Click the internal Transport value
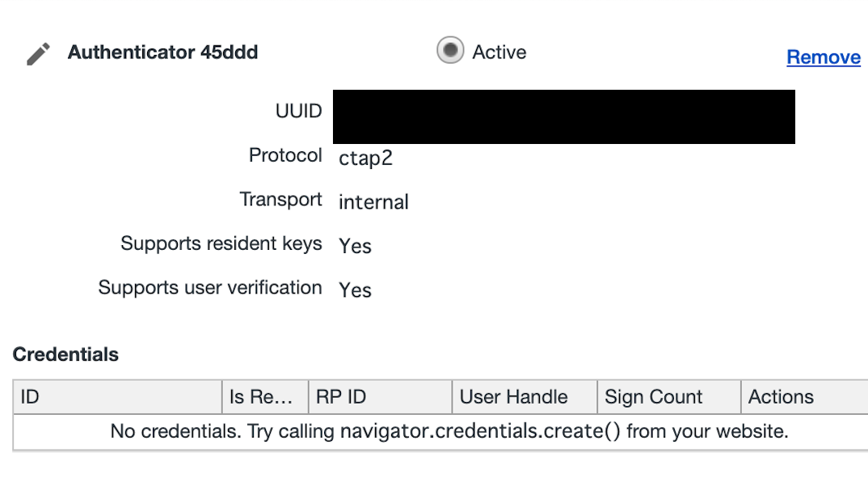The width and height of the screenshot is (868, 495). (373, 201)
